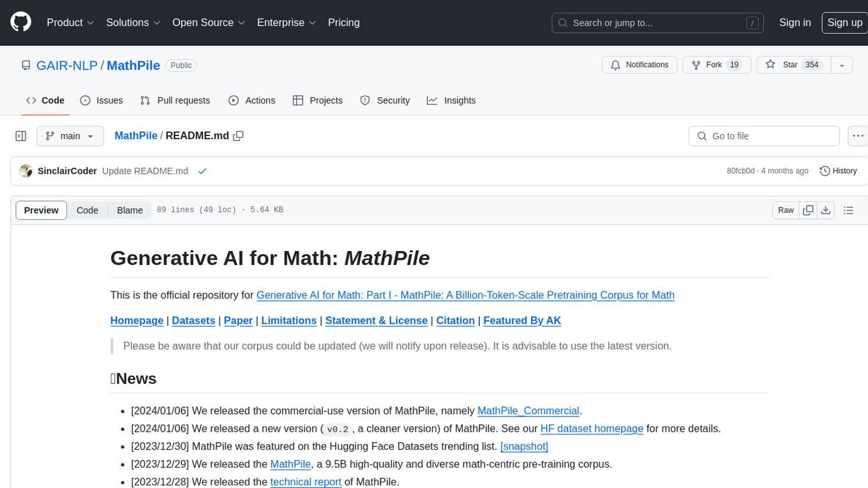Open the Pricing page

pos(344,22)
